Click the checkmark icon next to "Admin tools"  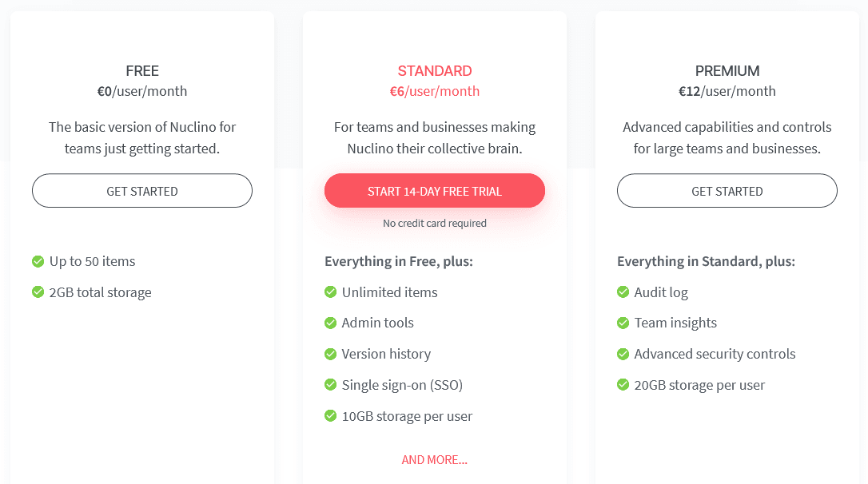(330, 323)
